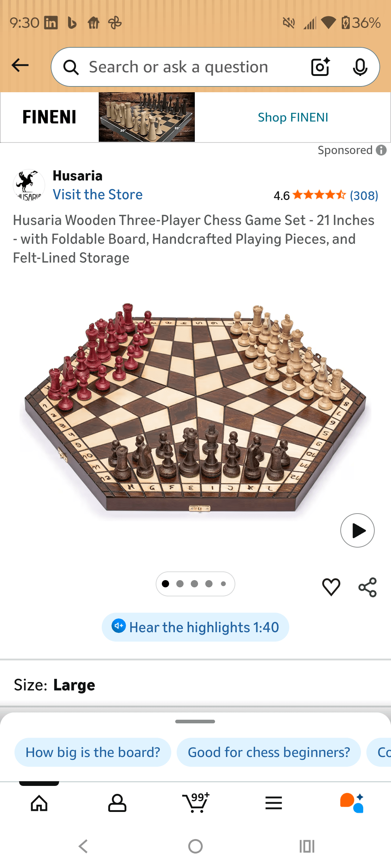Screen dimensions: 391x868
Task: Open the account profile tab
Action: pyautogui.click(x=117, y=803)
